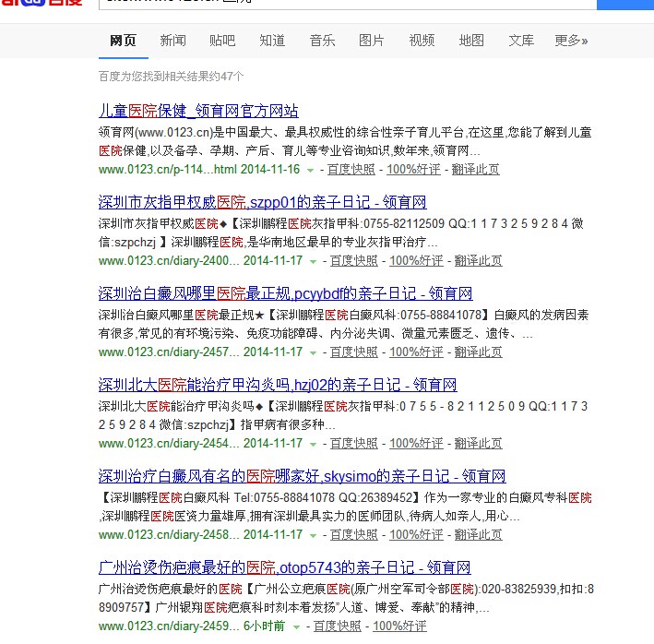Click 100%好评 for the diary-2457 result

click(417, 352)
